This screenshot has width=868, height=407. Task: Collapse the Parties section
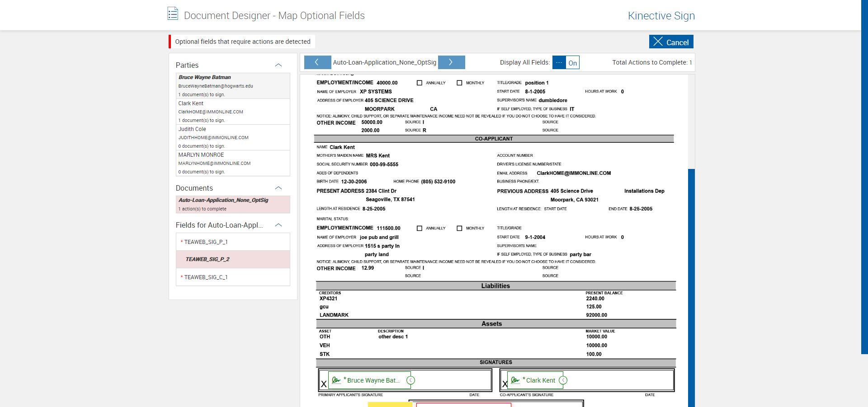point(278,65)
